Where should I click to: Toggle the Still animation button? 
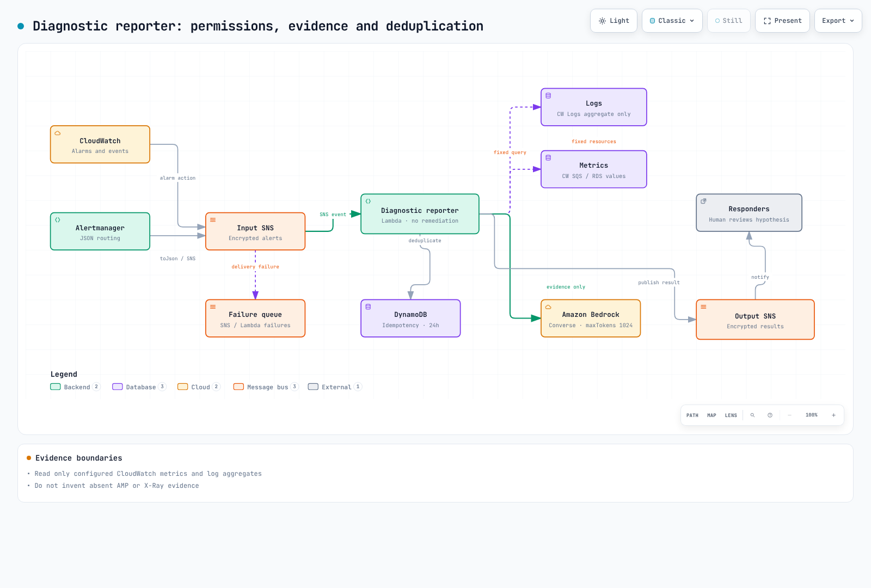729,21
